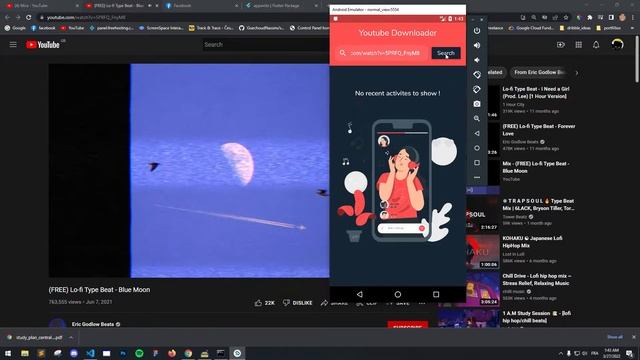Switch to the Flutter Package browser tab
Image resolution: width=640 pixels, height=360 pixels.
(281, 6)
